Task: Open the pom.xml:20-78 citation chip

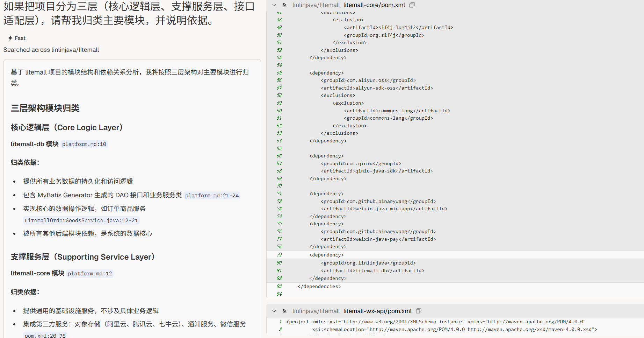Action: (x=45, y=336)
